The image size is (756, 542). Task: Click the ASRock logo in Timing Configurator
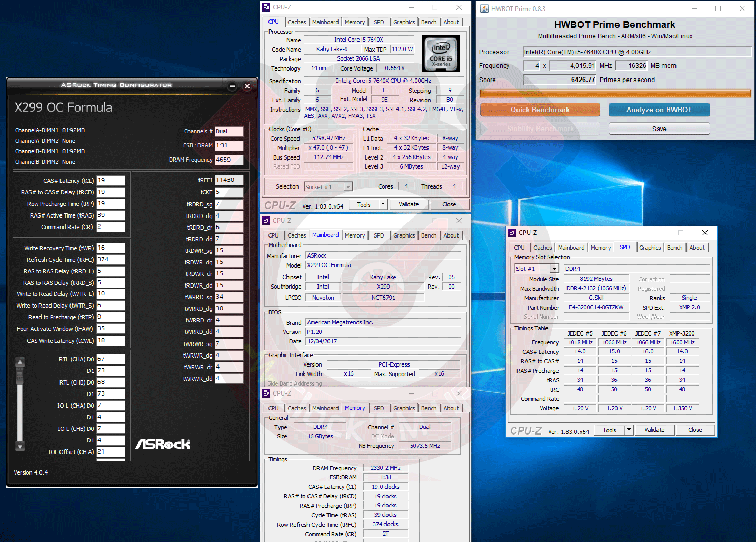click(x=163, y=444)
